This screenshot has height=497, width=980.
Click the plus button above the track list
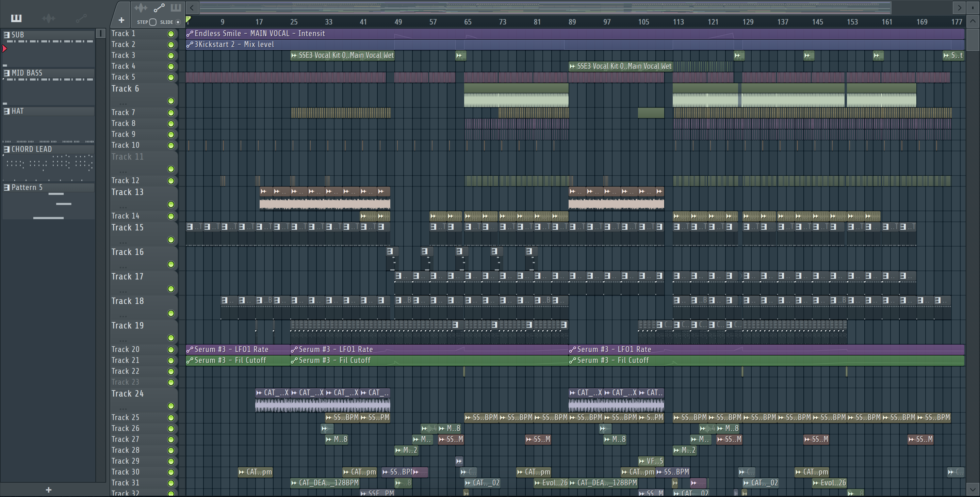tap(121, 20)
